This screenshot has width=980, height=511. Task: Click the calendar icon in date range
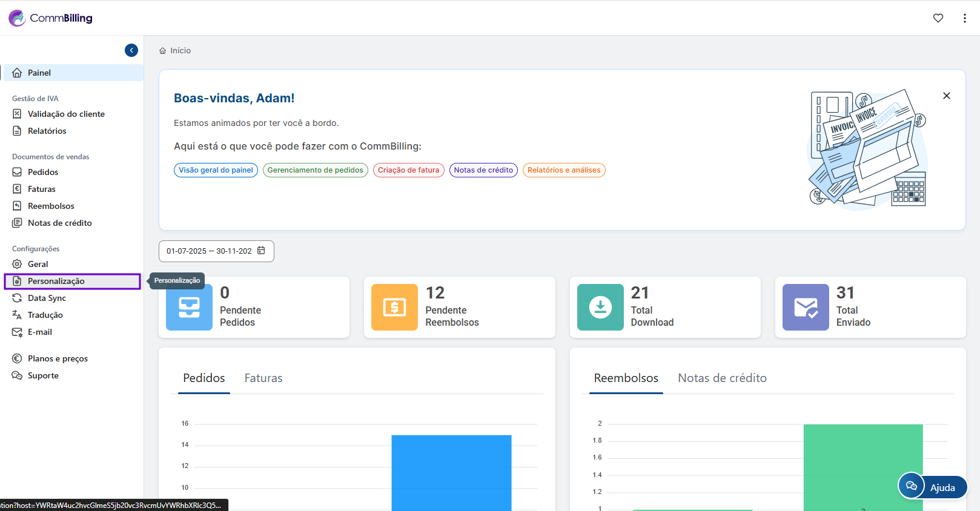coord(261,251)
